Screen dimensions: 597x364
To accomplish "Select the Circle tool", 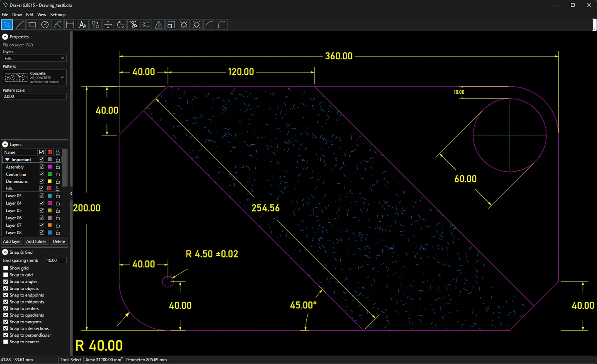I will pos(45,25).
